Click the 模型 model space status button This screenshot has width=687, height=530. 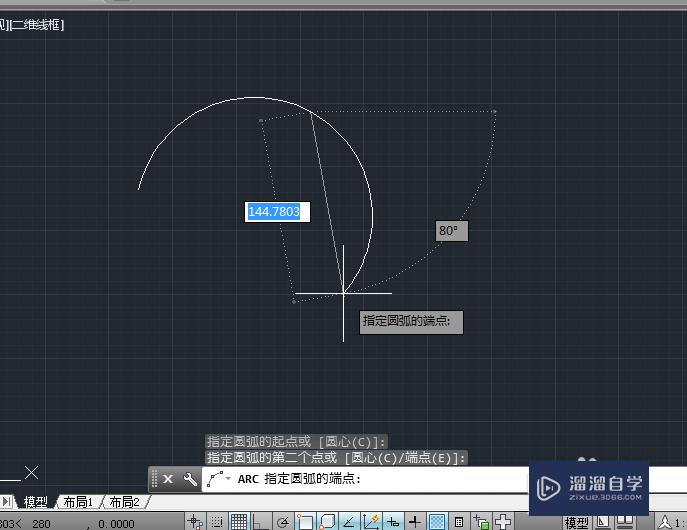tap(576, 523)
